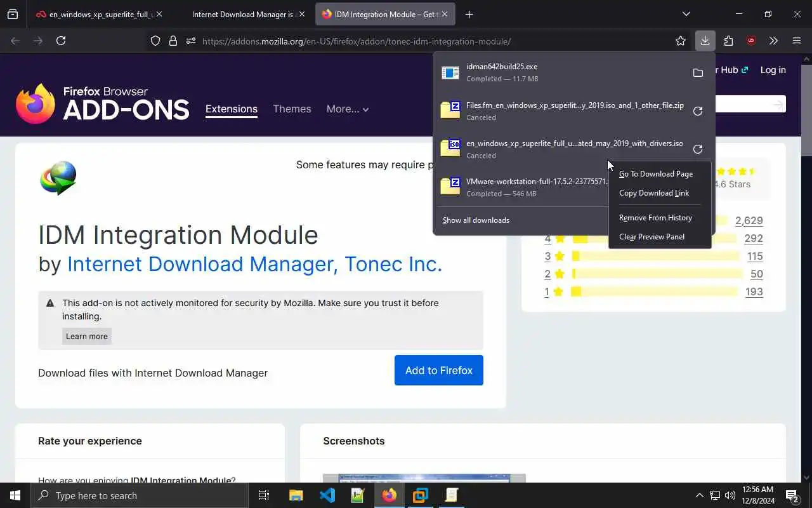
Task: Open the Extensions section link
Action: coord(232,109)
